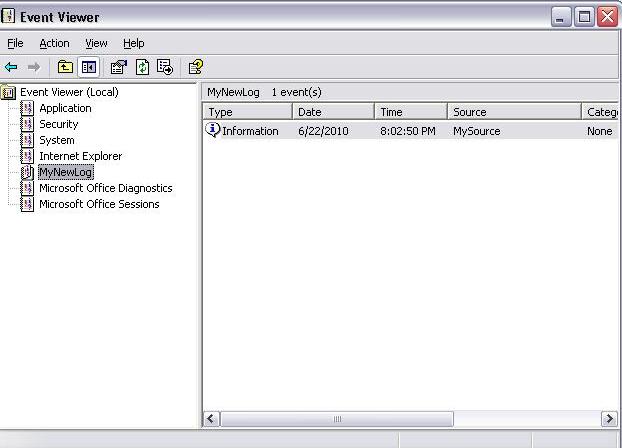
Task: Click the MyNewLog log icon
Action: coord(27,172)
